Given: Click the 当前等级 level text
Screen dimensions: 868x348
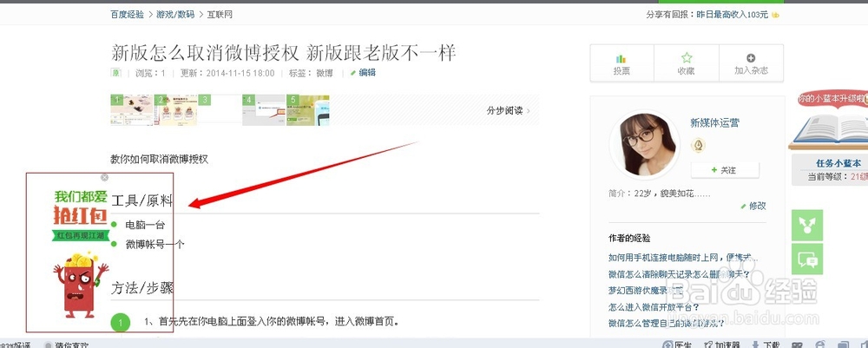Looking at the screenshot, I should point(838,177).
